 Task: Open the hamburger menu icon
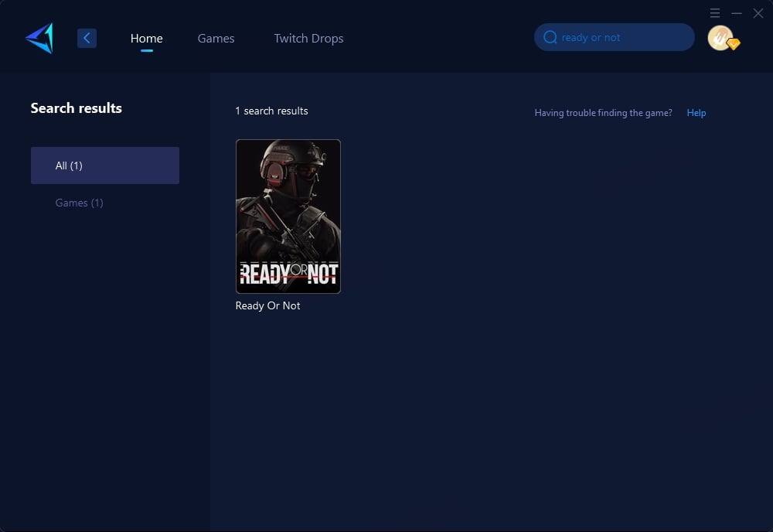point(715,13)
